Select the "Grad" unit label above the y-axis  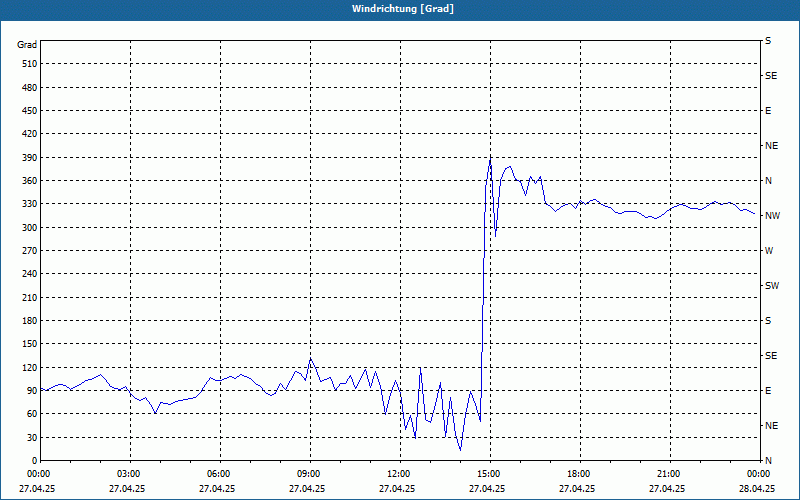pos(27,45)
